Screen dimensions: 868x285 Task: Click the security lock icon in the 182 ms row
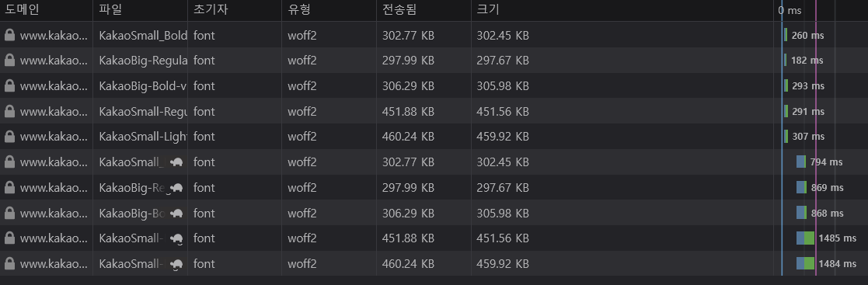[x=9, y=61]
